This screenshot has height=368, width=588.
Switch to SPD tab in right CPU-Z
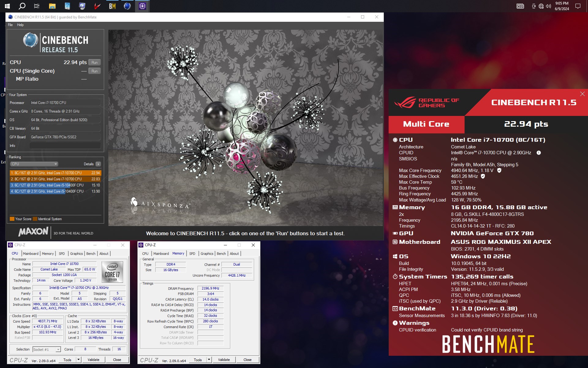pyautogui.click(x=192, y=254)
